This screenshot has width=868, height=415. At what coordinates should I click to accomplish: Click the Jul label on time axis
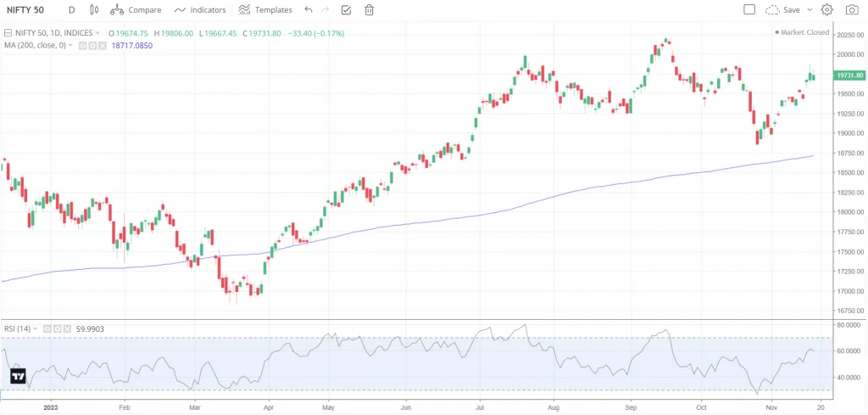[x=480, y=407]
